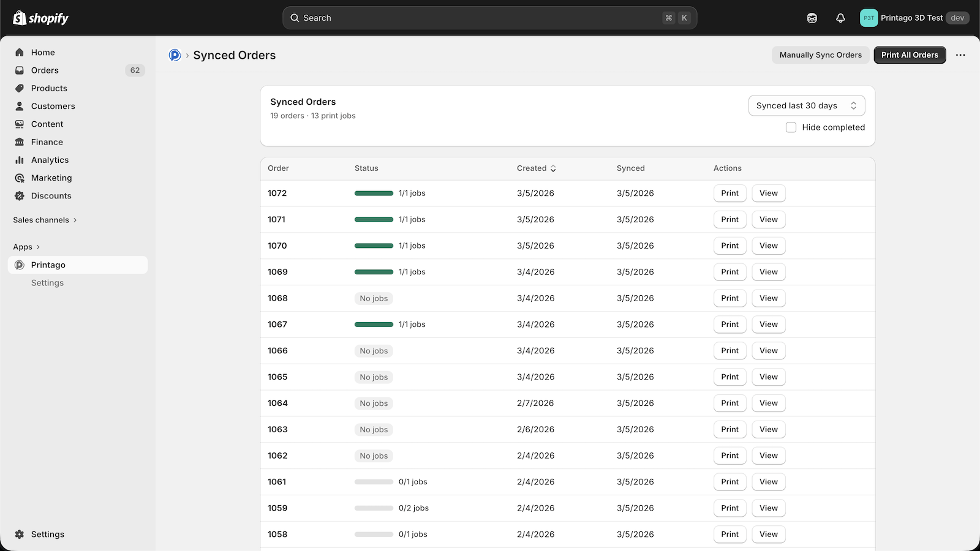Select the Products icon in sidebar

[20, 88]
